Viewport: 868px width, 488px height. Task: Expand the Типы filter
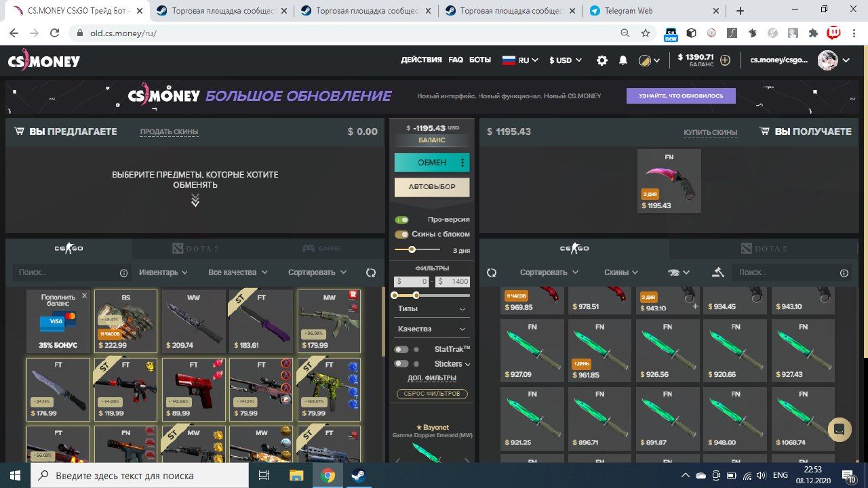pyautogui.click(x=432, y=309)
